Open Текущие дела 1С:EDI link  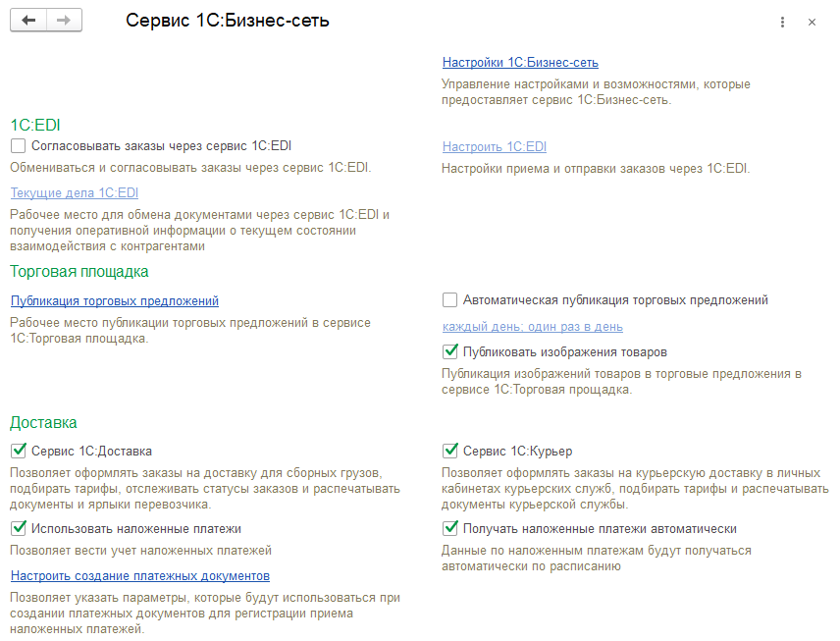[75, 193]
